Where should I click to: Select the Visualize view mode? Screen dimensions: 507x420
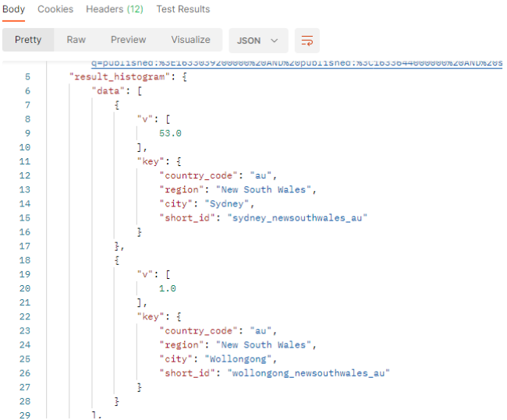coord(191,40)
